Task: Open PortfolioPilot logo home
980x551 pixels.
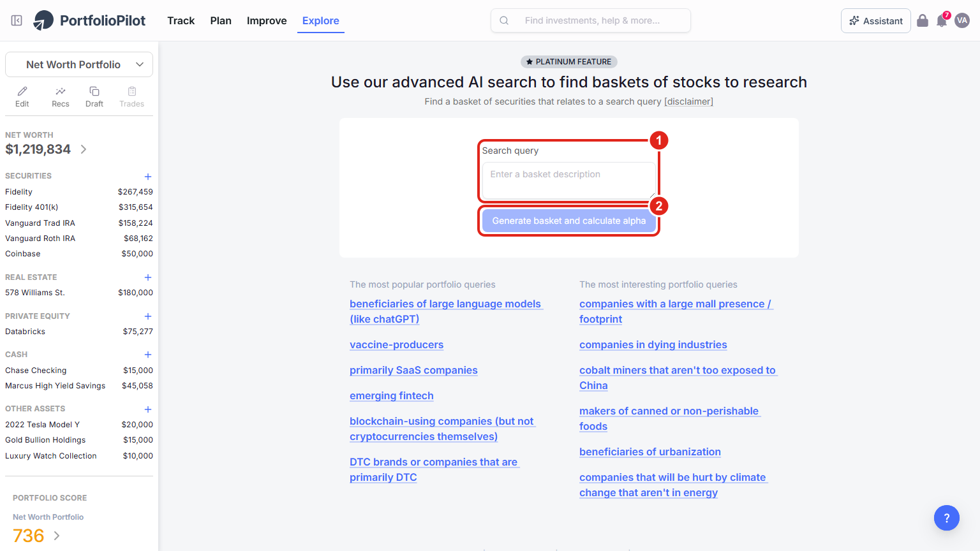Action: [x=89, y=20]
